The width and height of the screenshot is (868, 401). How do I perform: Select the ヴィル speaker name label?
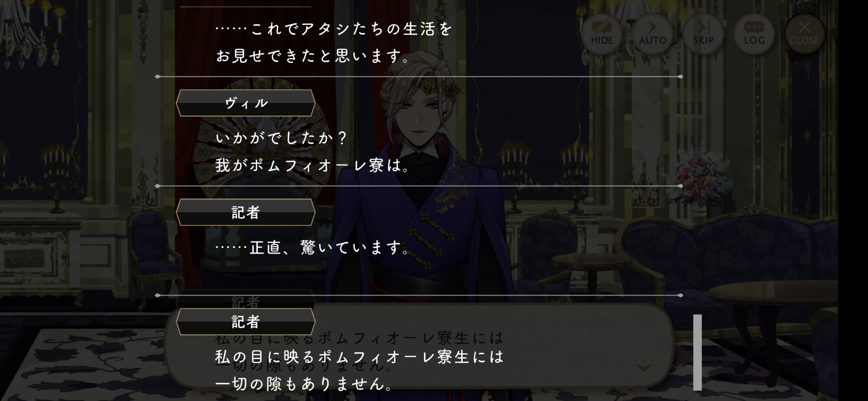(x=246, y=103)
